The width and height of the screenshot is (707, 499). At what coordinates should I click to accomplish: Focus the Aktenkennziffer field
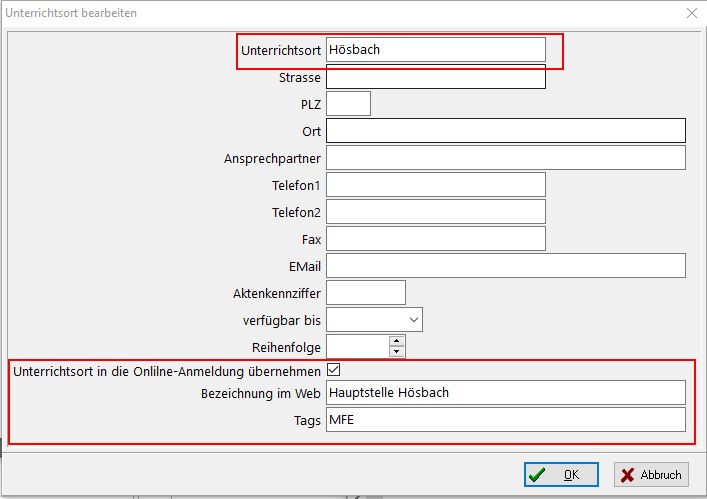(365, 292)
